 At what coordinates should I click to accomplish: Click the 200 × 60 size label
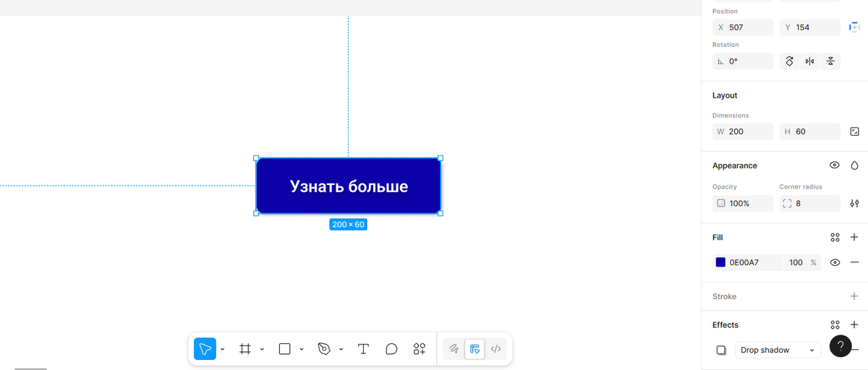click(348, 225)
